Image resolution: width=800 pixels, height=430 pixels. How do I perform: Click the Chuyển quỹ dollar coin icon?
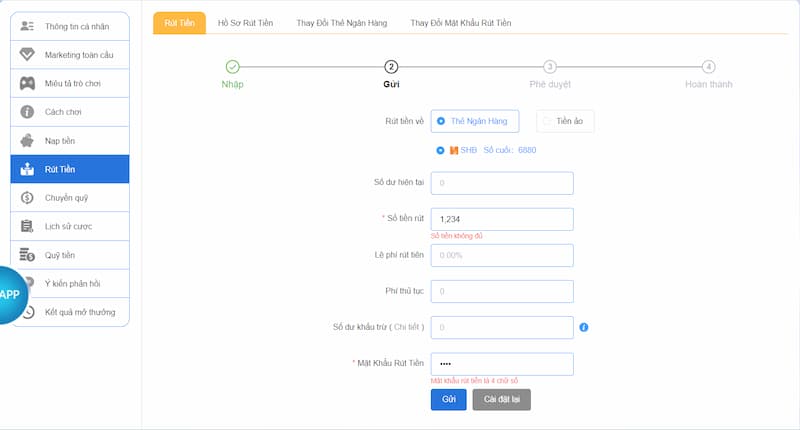click(27, 198)
